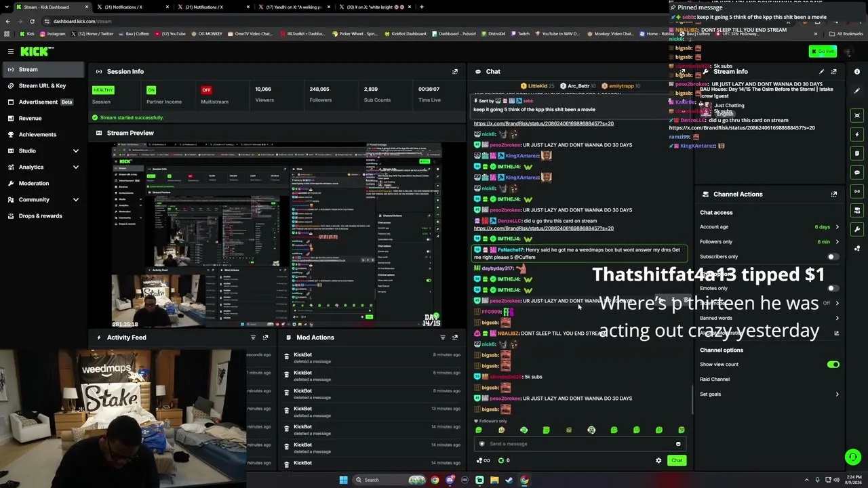Viewport: 868px width, 488px height.
Task: Open the Picker Wheel bookmark
Action: click(354, 34)
